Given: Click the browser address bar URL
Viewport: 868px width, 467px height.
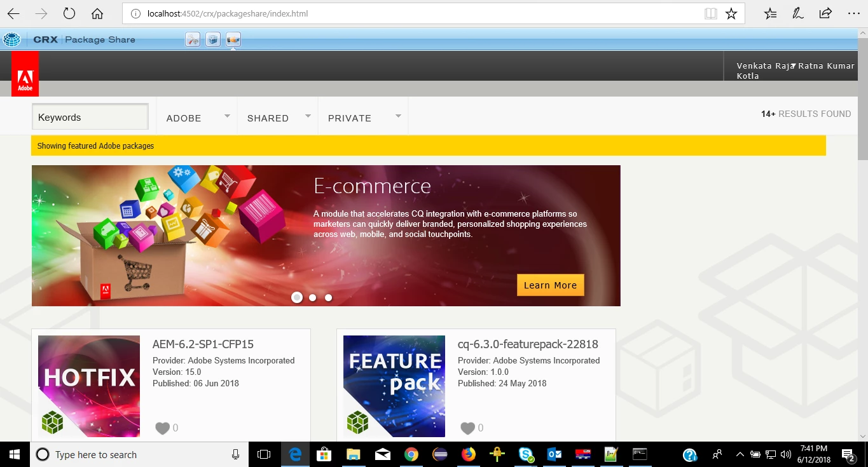Looking at the screenshot, I should [227, 13].
